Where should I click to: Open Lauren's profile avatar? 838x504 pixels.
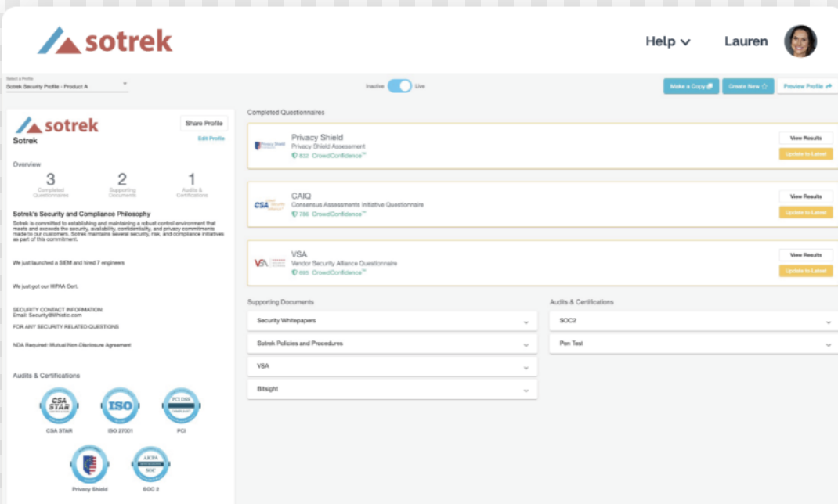(x=800, y=41)
